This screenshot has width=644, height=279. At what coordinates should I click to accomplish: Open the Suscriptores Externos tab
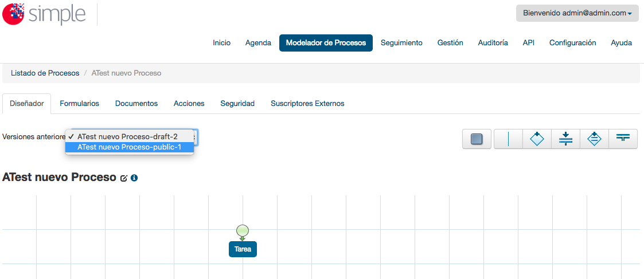(307, 103)
